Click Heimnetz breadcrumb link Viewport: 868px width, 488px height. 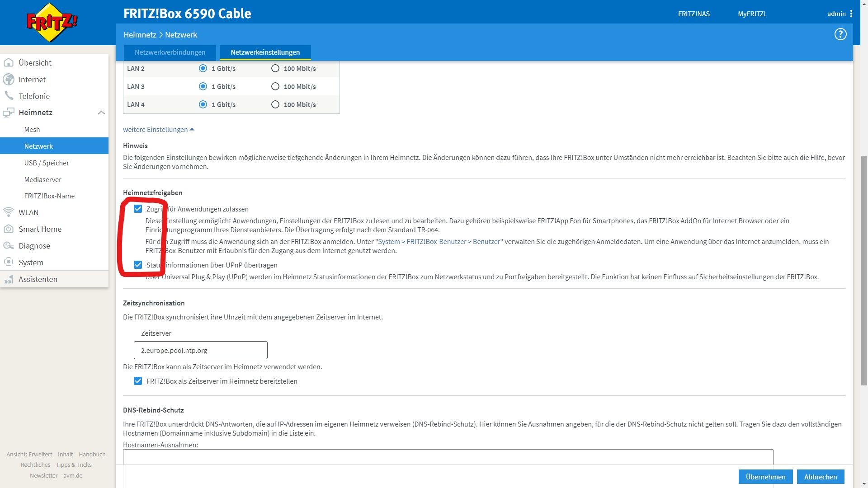point(140,35)
